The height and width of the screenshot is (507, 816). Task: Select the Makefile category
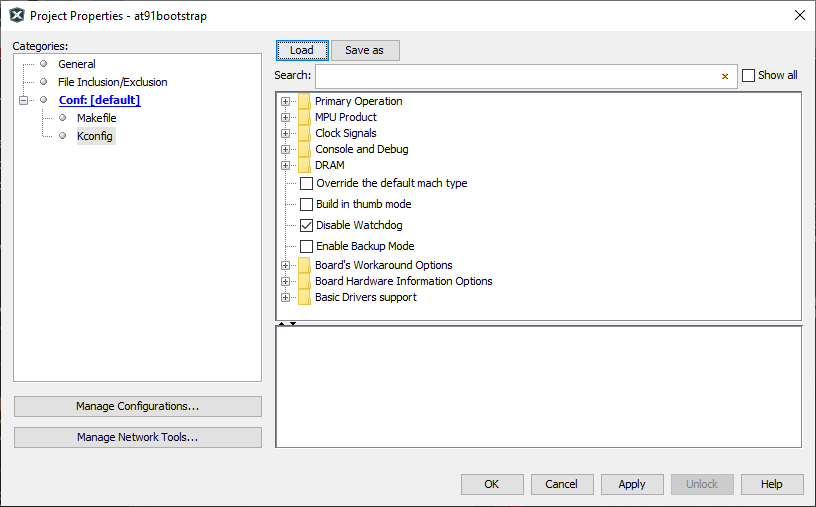click(96, 118)
